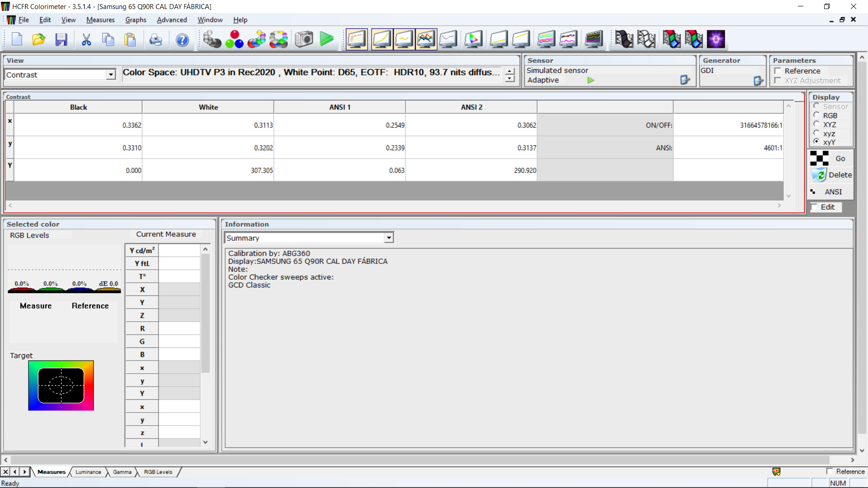868x488 pixels.
Task: Click the purple glowing pattern icon
Action: (x=716, y=40)
